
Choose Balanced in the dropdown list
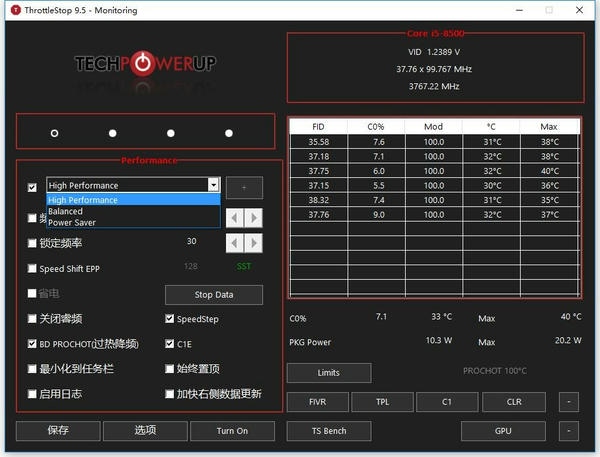133,211
